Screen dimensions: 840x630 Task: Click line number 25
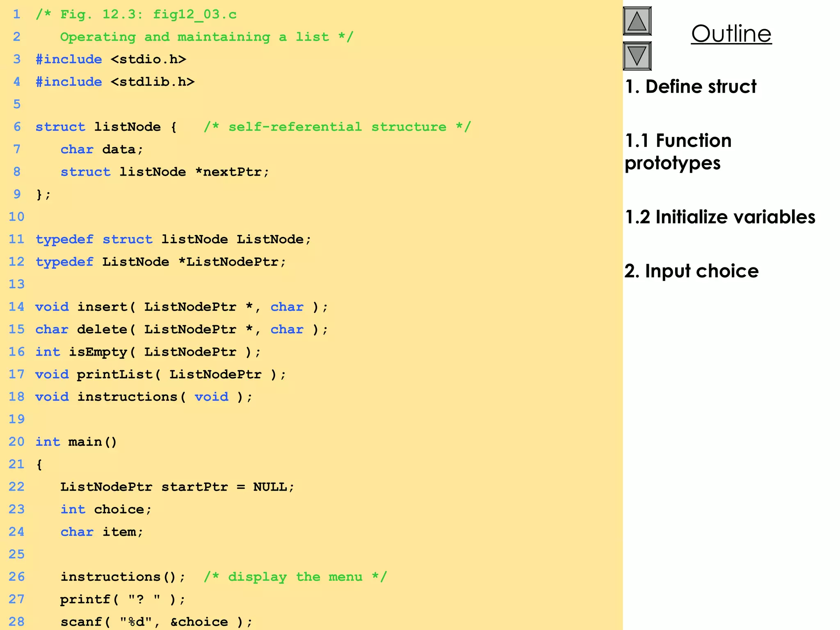tap(17, 555)
